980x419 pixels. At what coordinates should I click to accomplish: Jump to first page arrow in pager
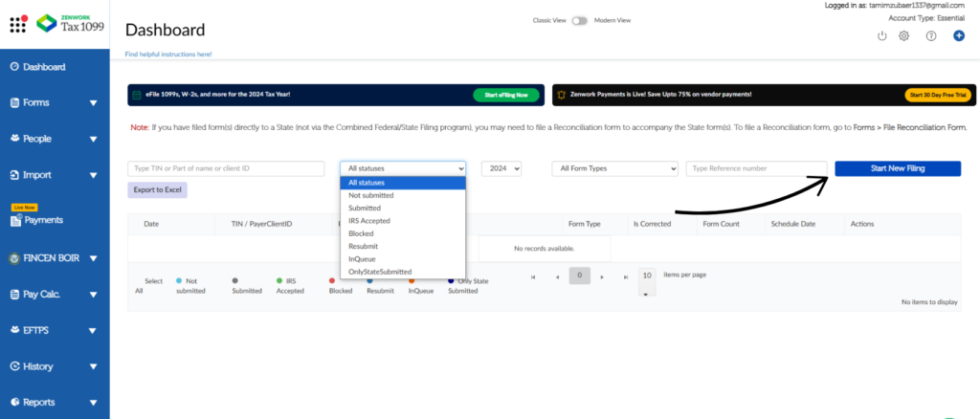533,276
